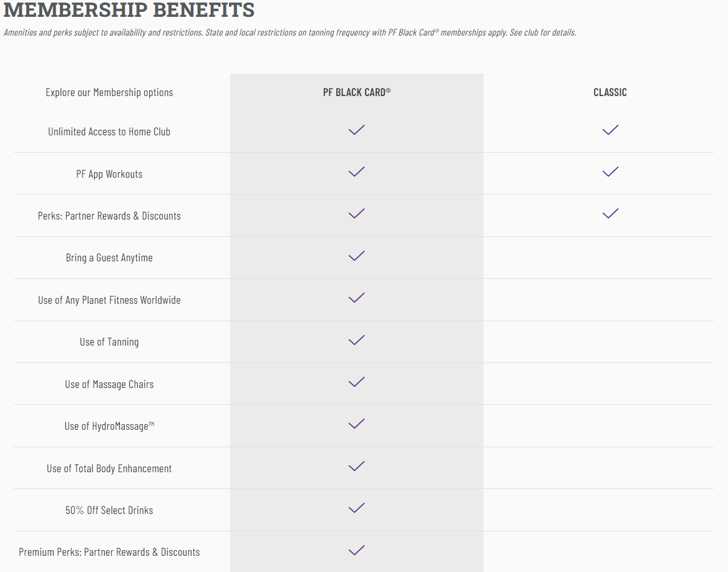Click Black Card checkmark for Use of HydroMassage
The width and height of the screenshot is (728, 572).
356,424
